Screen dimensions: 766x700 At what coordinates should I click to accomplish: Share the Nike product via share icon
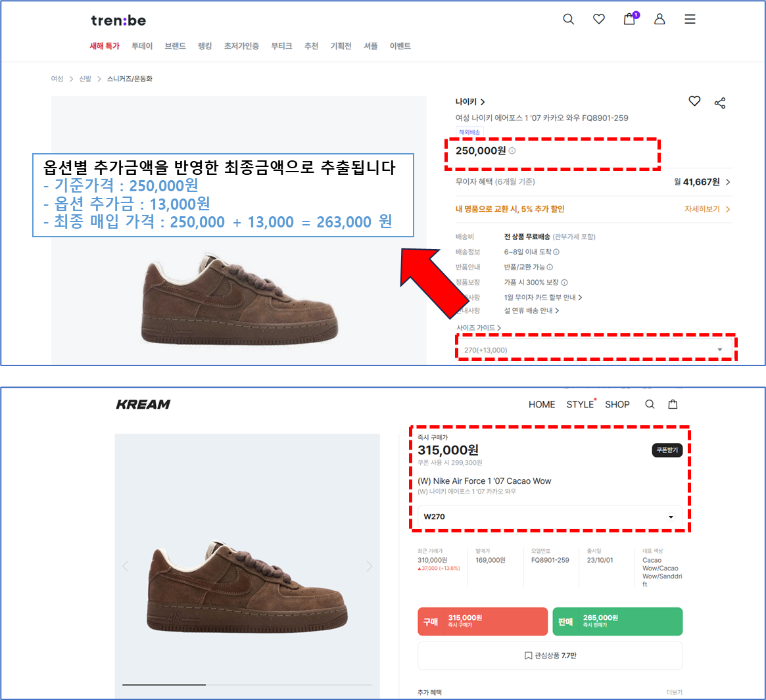(x=719, y=103)
